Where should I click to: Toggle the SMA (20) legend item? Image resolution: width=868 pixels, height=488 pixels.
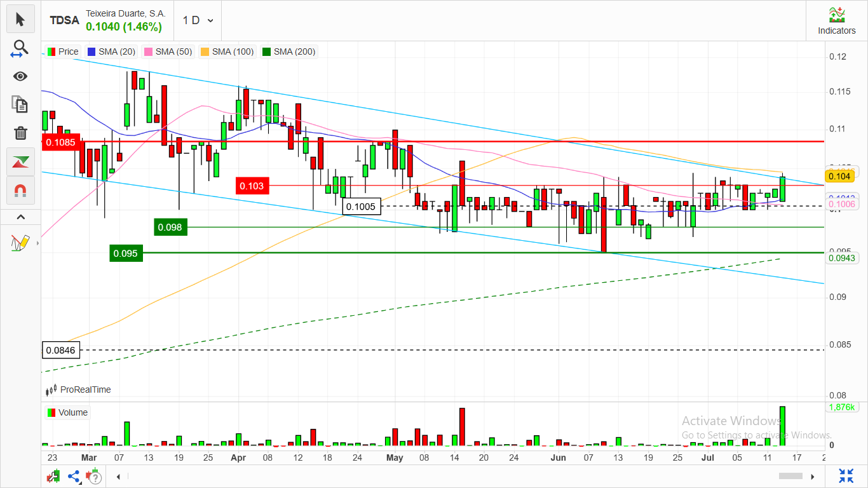pos(111,51)
